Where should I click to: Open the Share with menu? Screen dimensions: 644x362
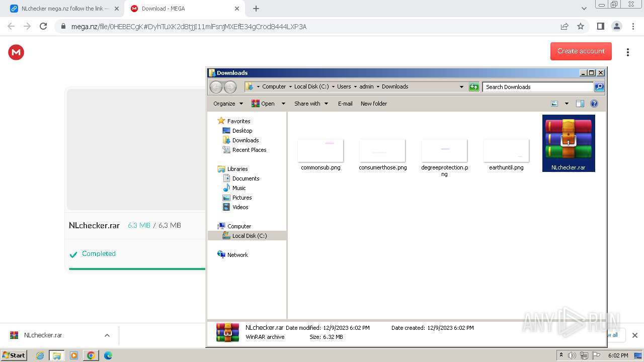click(x=311, y=104)
